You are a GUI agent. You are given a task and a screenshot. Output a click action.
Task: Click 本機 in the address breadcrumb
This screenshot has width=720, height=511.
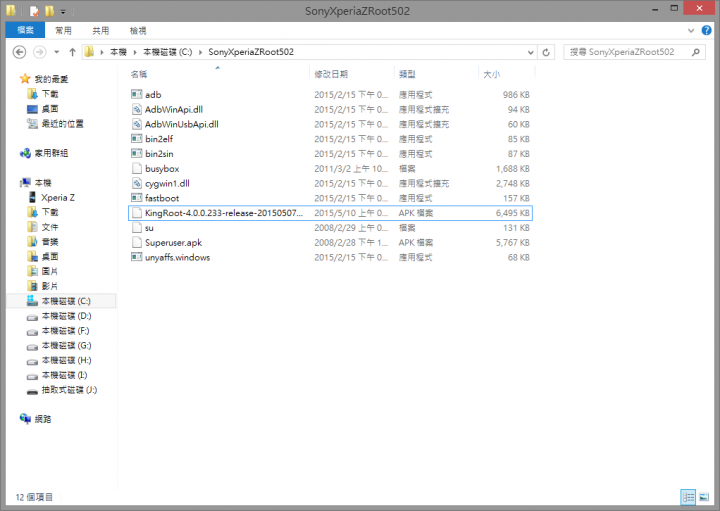(118, 52)
